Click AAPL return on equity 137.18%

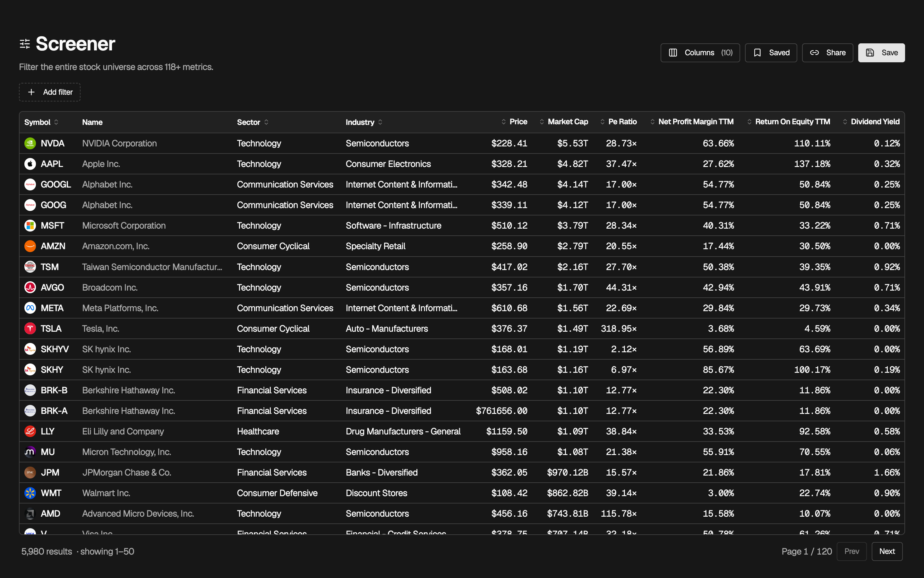click(x=812, y=164)
